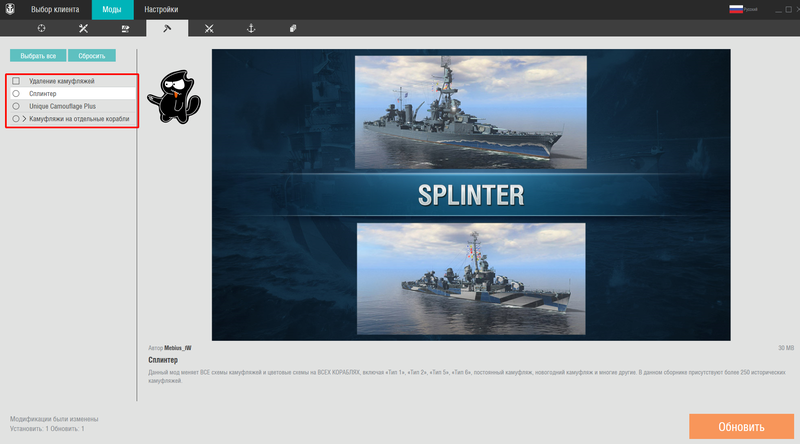Select the paint roller camouflage category tab

point(167,29)
